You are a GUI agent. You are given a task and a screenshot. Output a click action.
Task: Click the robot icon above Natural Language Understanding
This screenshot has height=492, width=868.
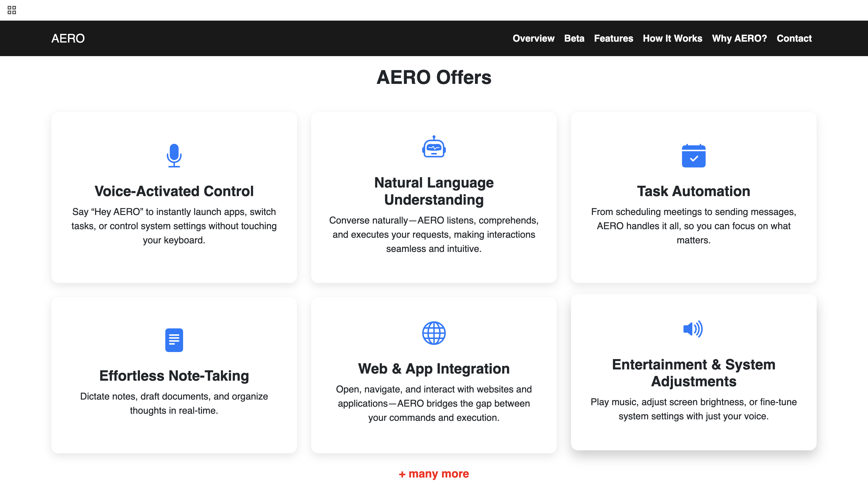click(x=434, y=147)
